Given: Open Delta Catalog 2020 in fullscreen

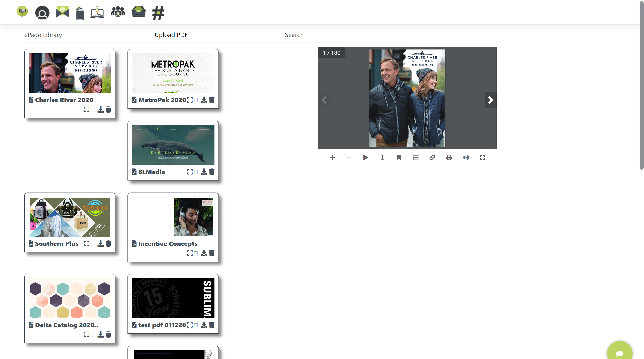Looking at the screenshot, I should [87, 334].
